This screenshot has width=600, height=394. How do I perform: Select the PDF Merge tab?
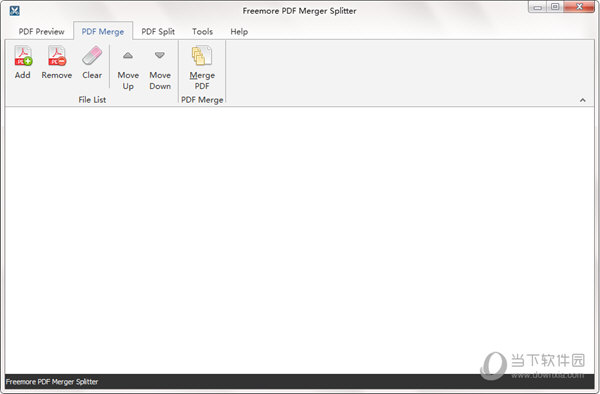coord(103,31)
